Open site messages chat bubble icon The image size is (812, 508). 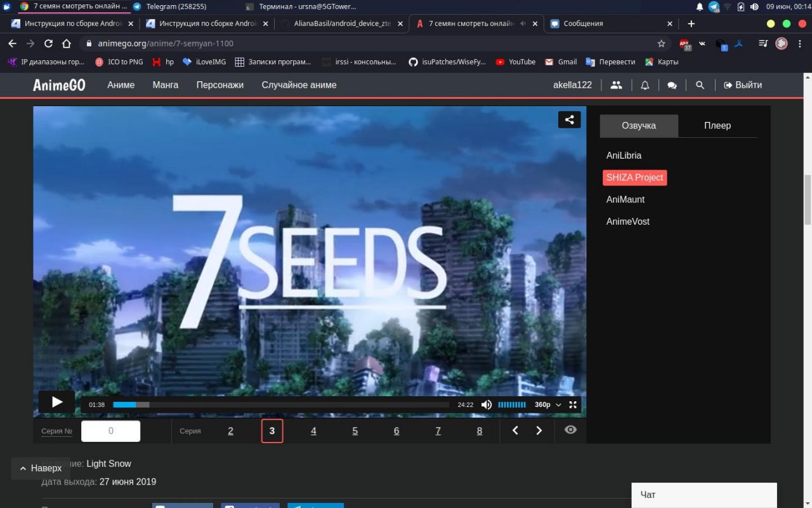pyautogui.click(x=672, y=85)
